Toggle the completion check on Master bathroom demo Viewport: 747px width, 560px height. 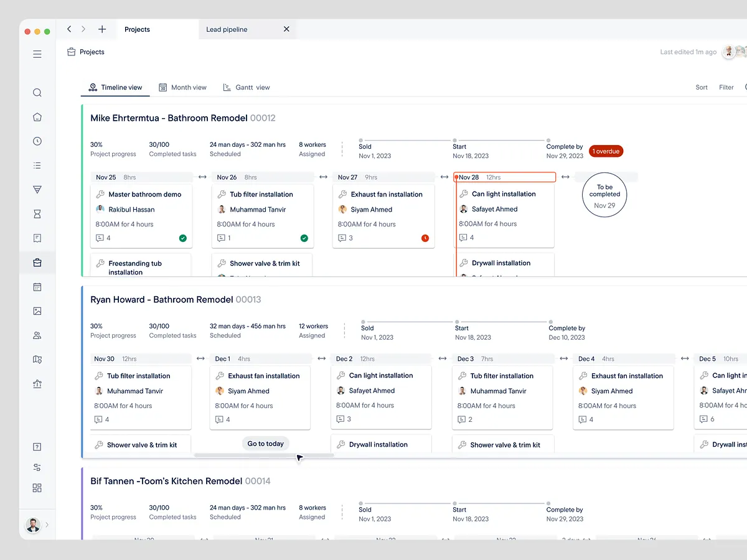[182, 238]
